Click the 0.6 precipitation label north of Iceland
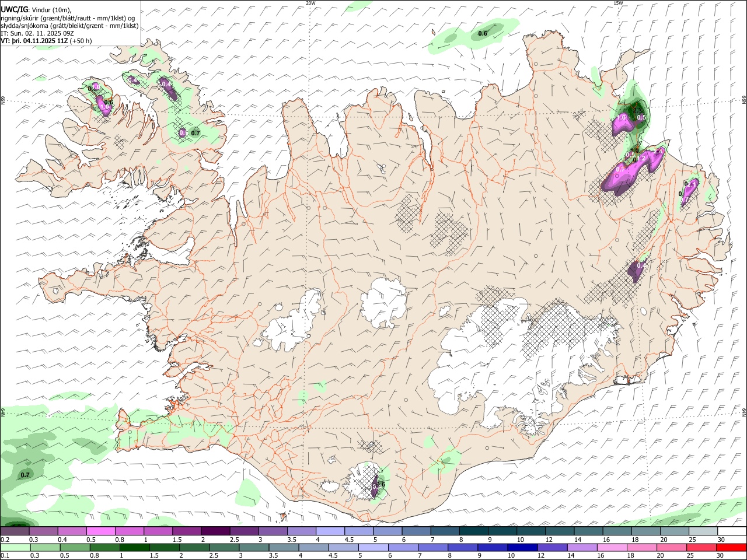 (x=483, y=34)
